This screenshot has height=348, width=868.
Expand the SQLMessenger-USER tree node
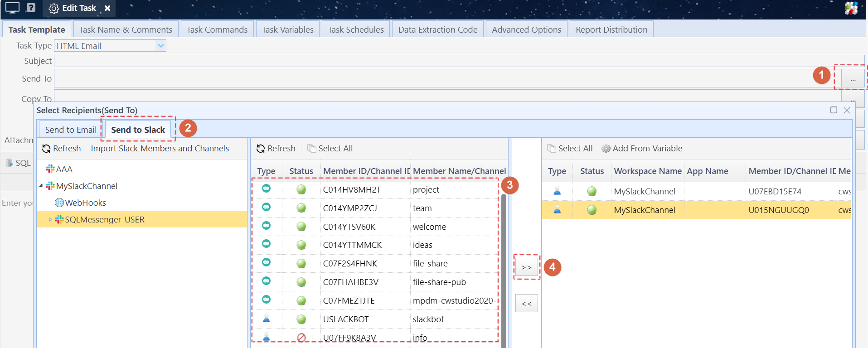(x=50, y=219)
